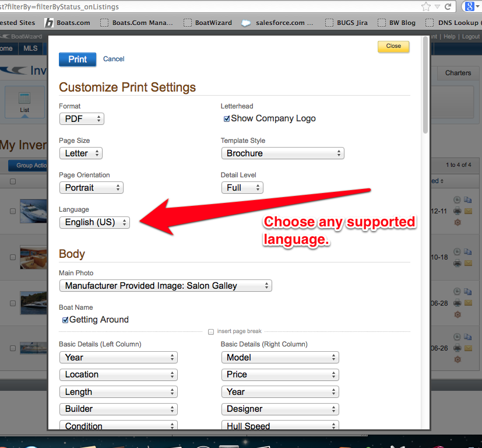
Task: Enable the insert page break checkbox
Action: [x=211, y=331]
